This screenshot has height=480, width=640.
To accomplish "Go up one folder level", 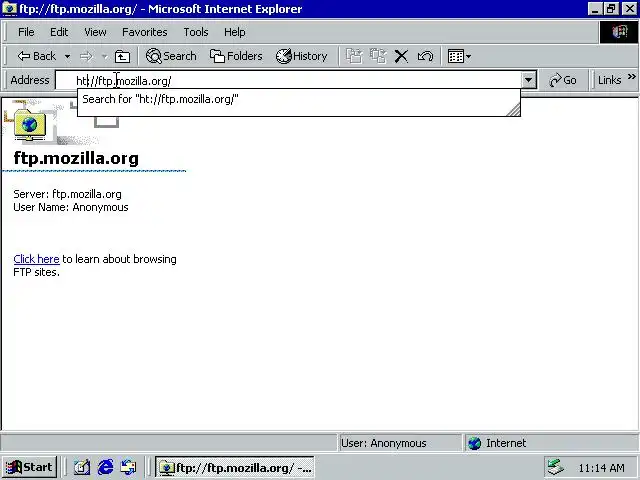I will 122,56.
